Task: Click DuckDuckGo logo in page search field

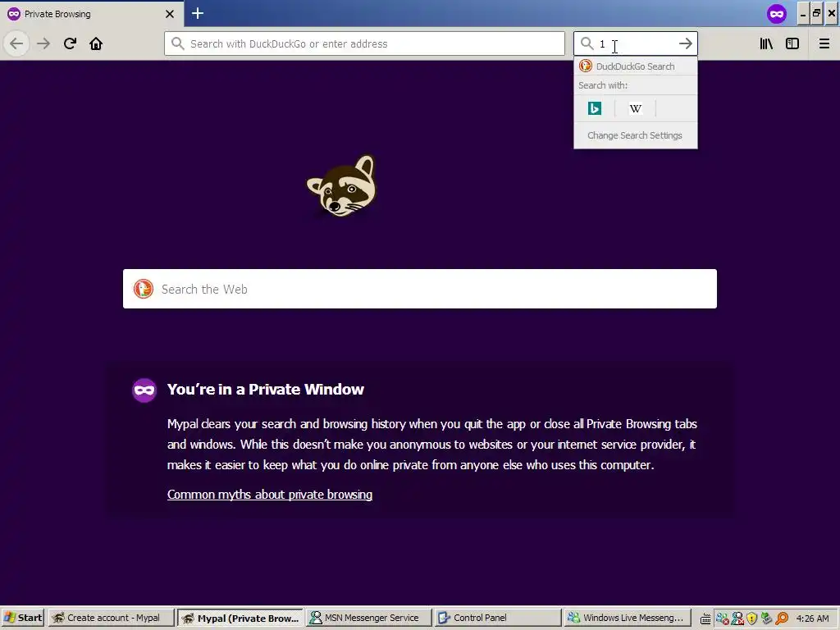Action: pyautogui.click(x=143, y=289)
